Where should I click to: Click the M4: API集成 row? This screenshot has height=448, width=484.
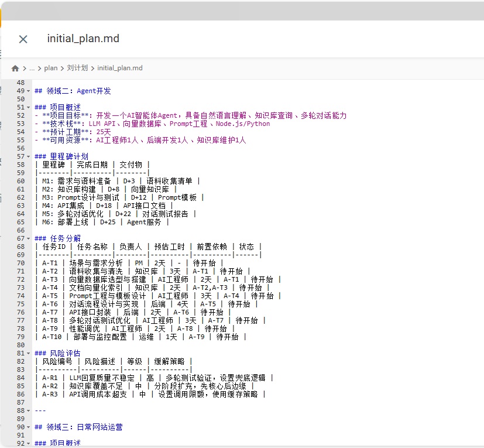[x=104, y=206]
